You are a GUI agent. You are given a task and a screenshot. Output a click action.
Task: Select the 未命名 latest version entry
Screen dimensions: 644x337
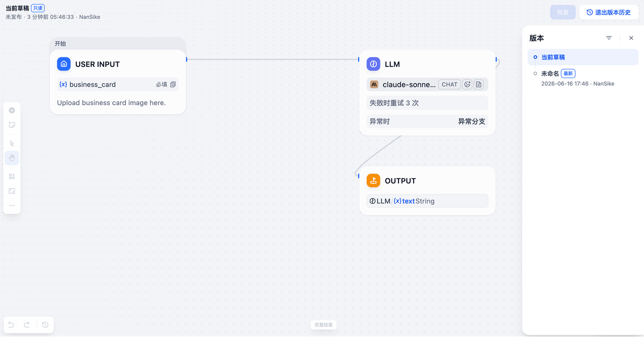(x=583, y=78)
